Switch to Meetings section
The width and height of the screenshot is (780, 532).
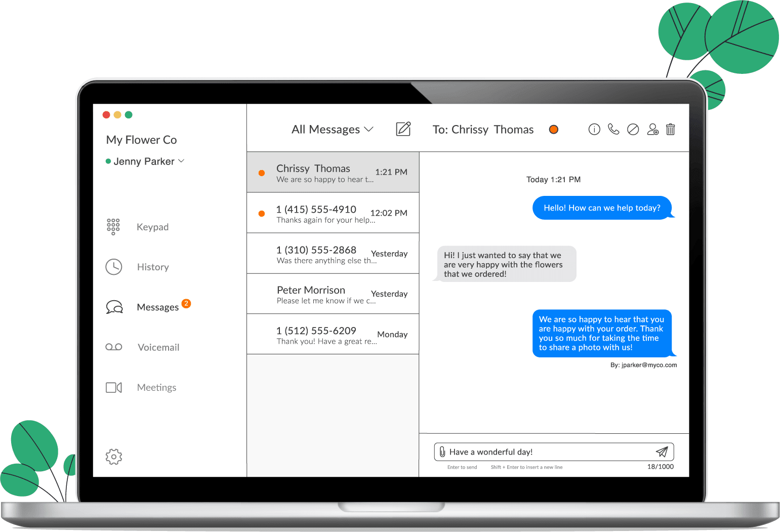coord(156,388)
